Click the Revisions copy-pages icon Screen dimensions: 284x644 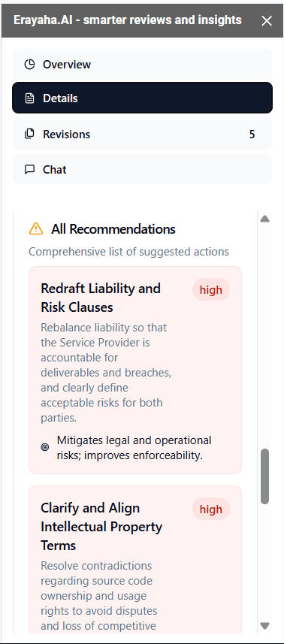click(29, 135)
